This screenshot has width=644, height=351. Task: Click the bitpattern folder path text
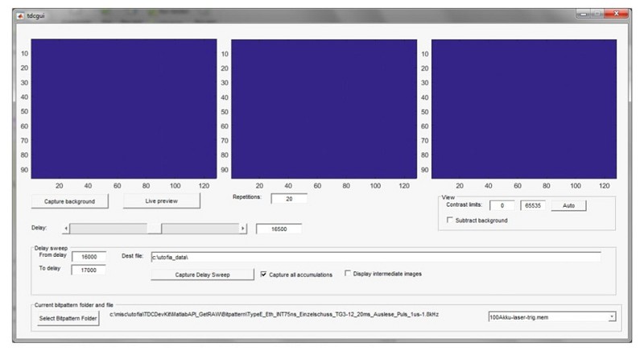[274, 314]
